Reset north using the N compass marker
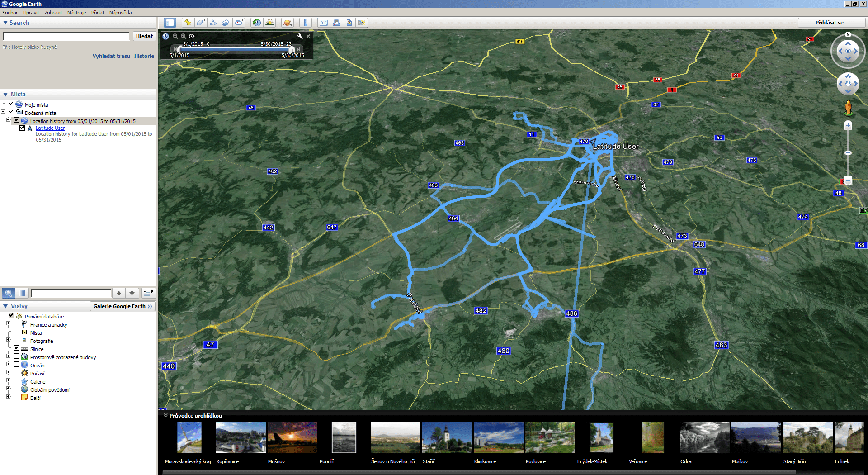The width and height of the screenshot is (868, 475). point(848,35)
